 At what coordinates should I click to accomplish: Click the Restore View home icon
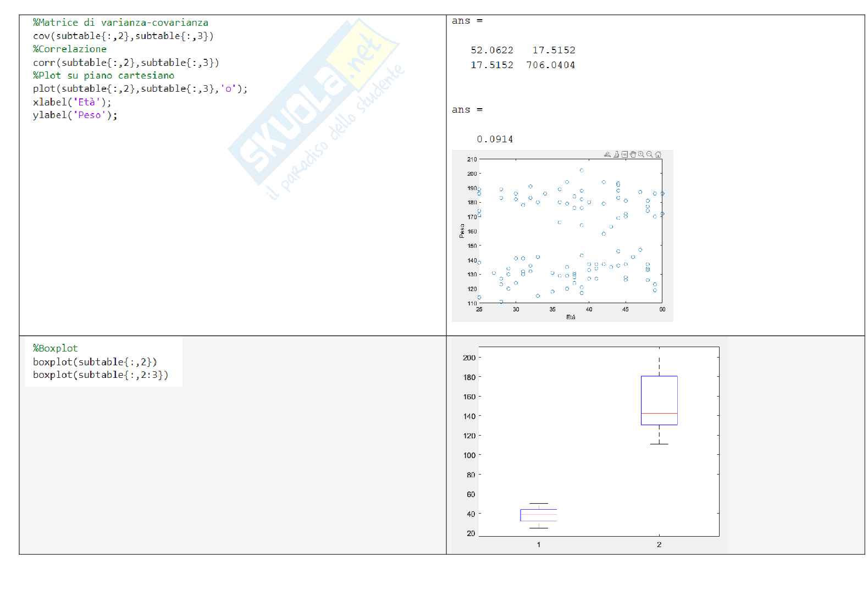click(x=658, y=155)
